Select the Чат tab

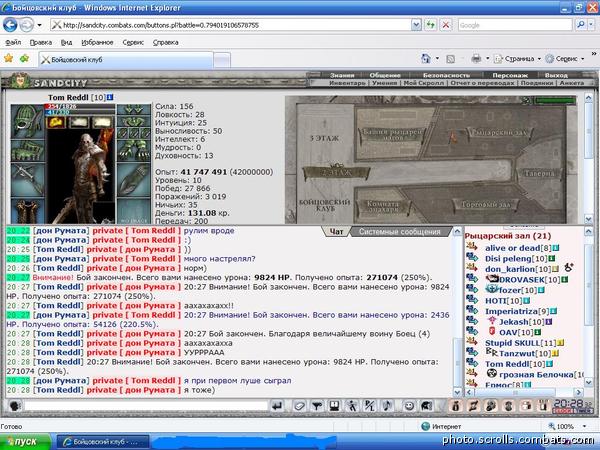point(336,232)
